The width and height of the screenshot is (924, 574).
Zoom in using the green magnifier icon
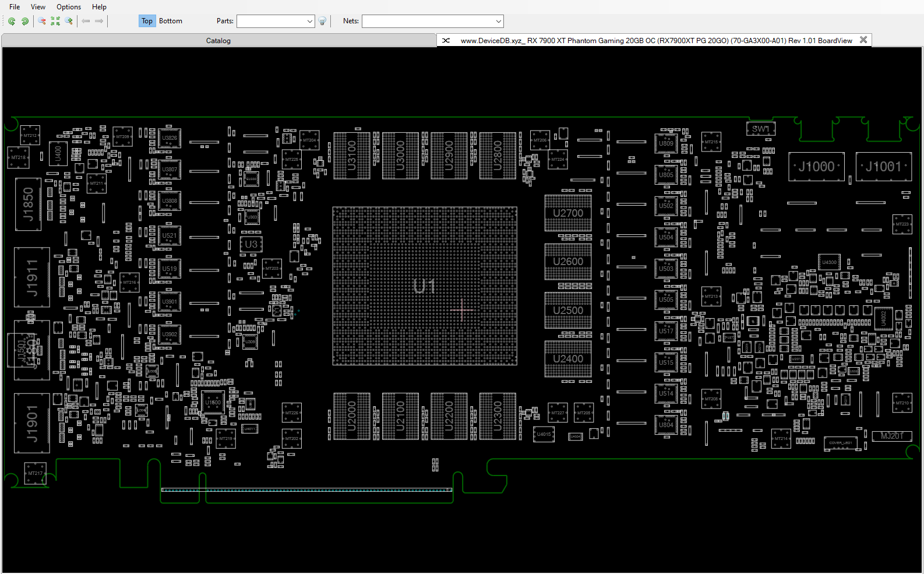69,21
